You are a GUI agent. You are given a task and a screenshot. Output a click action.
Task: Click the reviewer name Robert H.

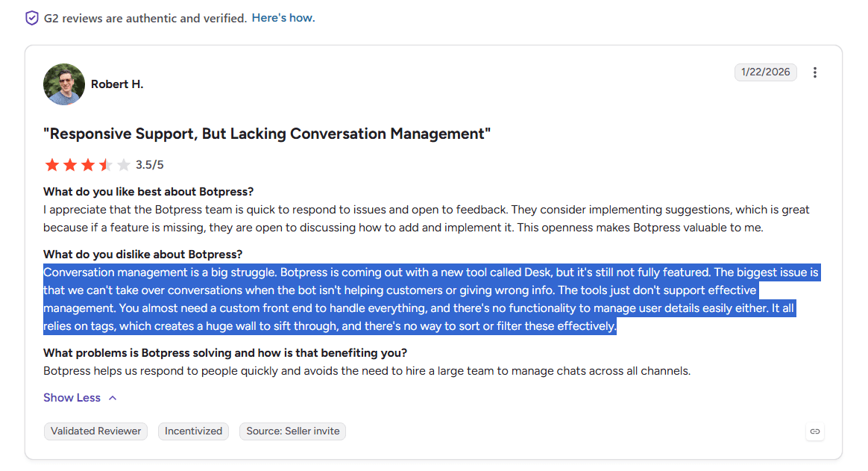coord(117,84)
